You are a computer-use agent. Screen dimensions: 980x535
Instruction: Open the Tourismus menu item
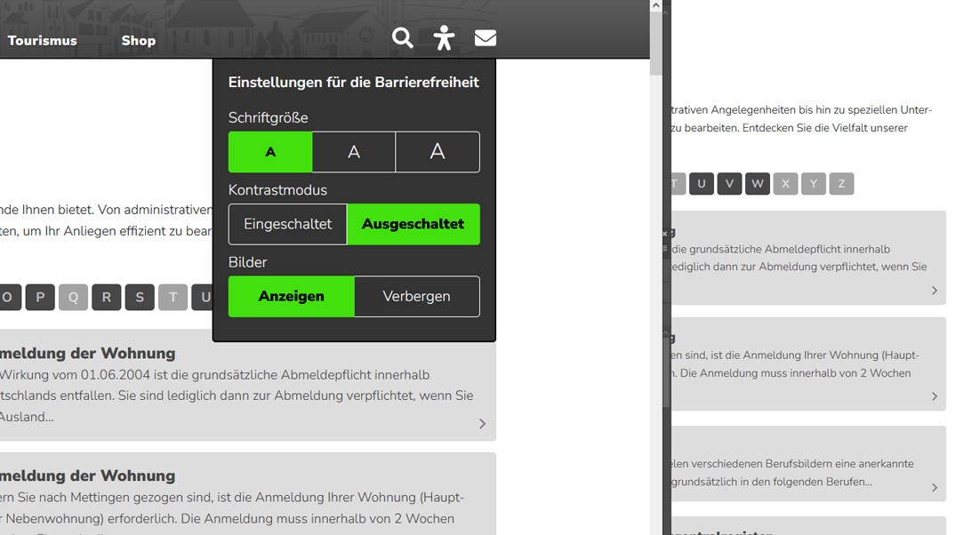tap(43, 41)
